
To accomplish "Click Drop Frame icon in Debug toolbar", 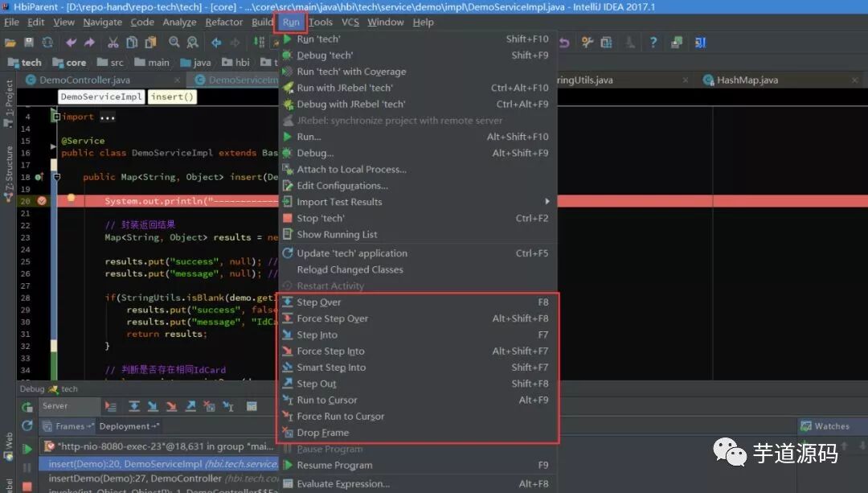I will (209, 407).
